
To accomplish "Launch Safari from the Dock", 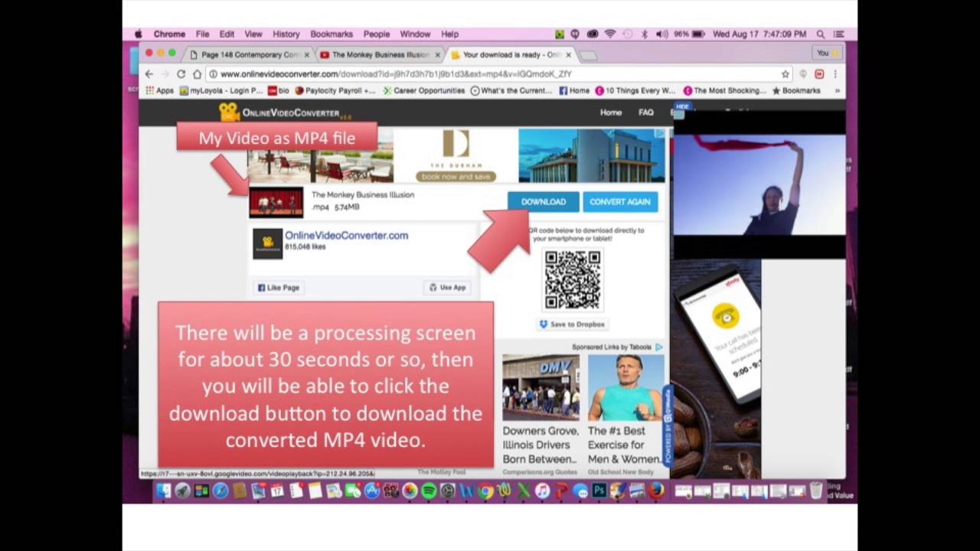I will coord(220,491).
